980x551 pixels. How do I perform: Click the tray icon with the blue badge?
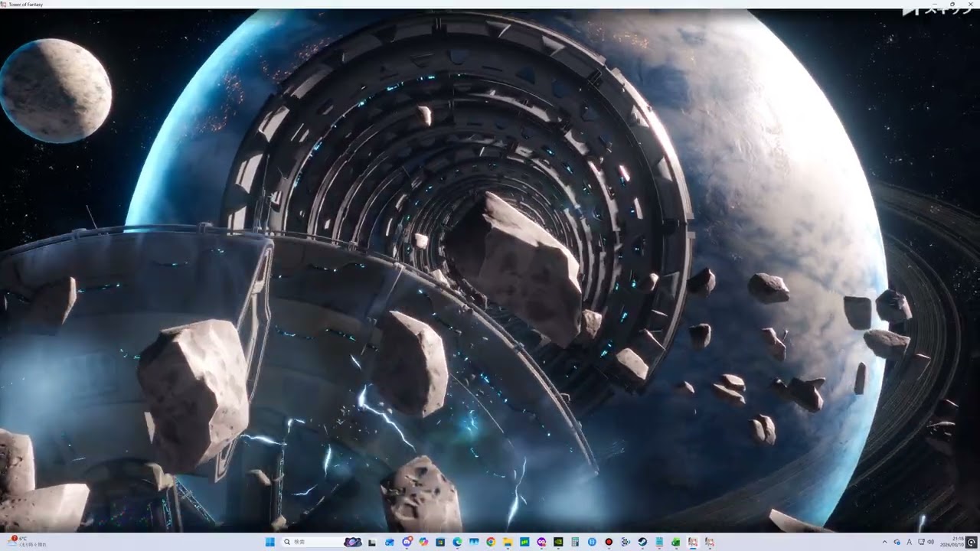[x=897, y=542]
